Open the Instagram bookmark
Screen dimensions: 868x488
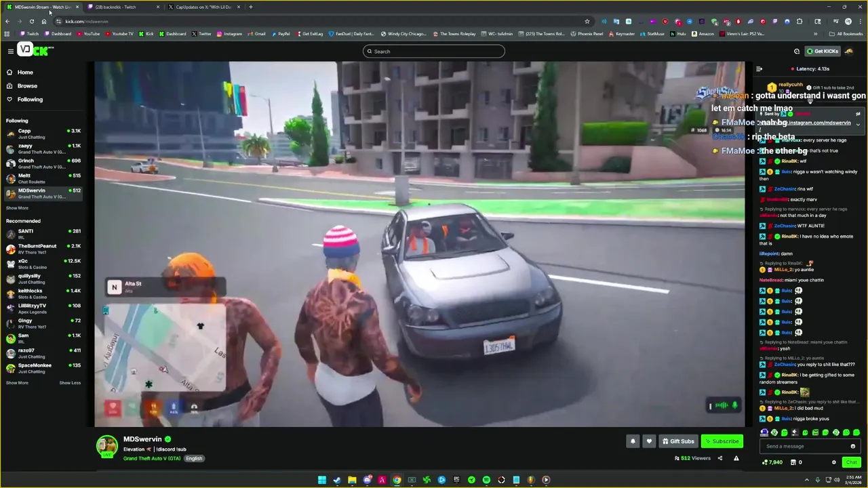pos(229,34)
